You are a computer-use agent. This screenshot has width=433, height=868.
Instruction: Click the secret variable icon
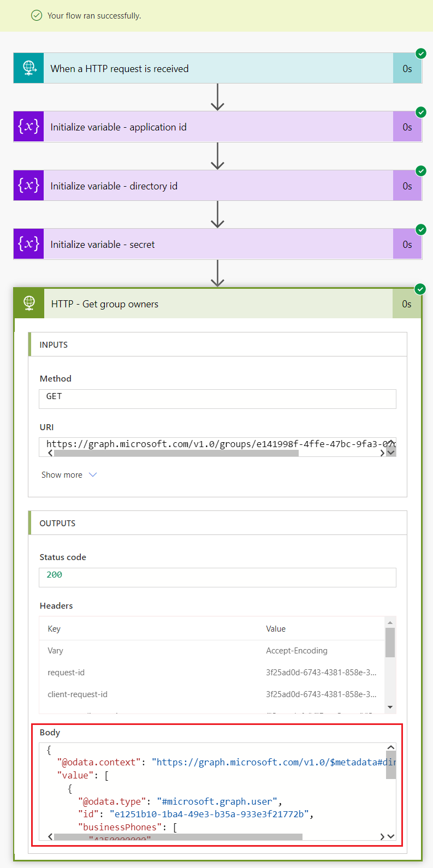coord(28,244)
